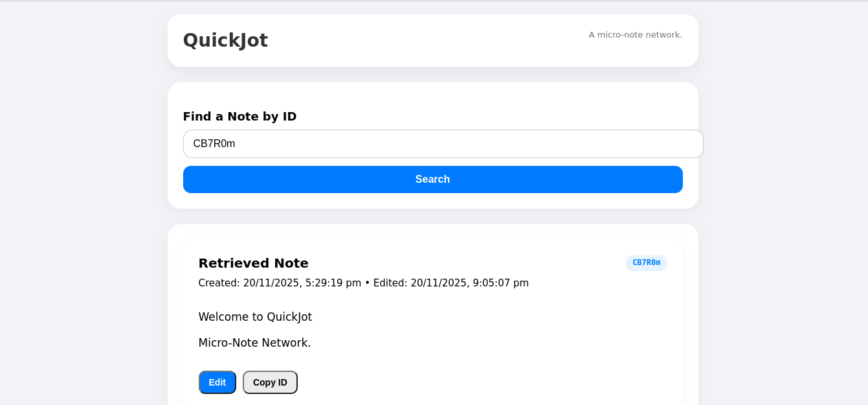This screenshot has height=405, width=868.
Task: Select the CB7R0m ID badge on the note card
Action: tap(646, 262)
